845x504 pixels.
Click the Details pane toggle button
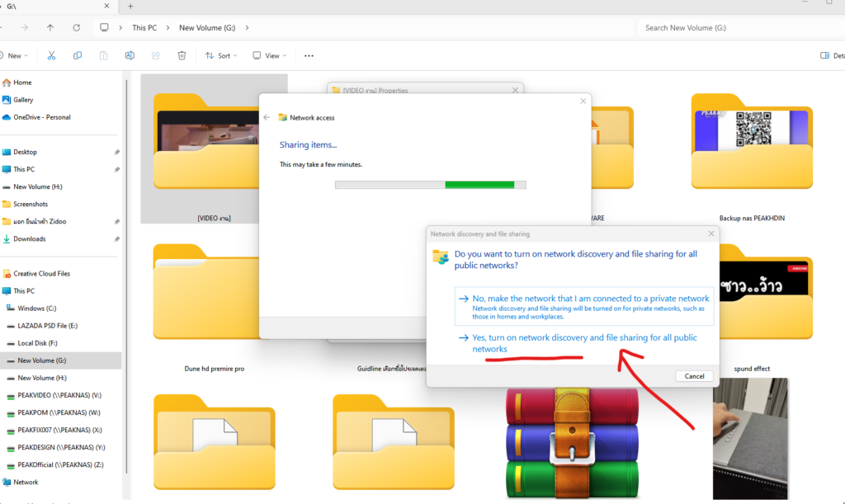[832, 55]
